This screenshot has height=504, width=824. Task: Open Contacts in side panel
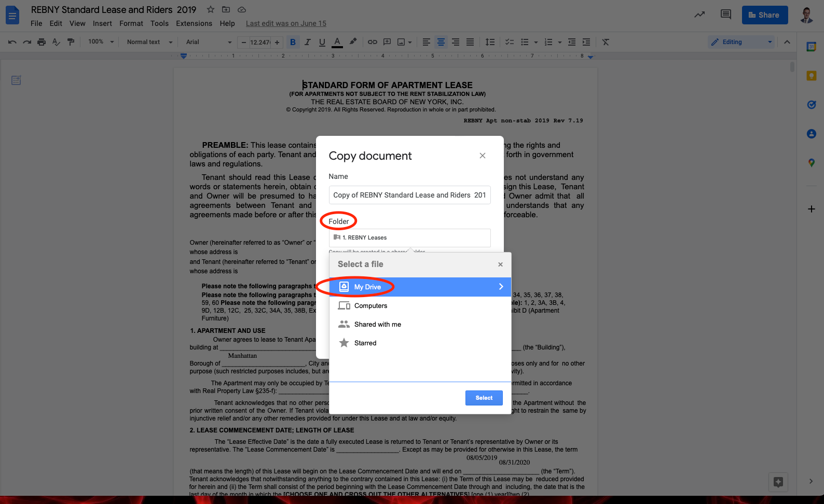pyautogui.click(x=812, y=134)
